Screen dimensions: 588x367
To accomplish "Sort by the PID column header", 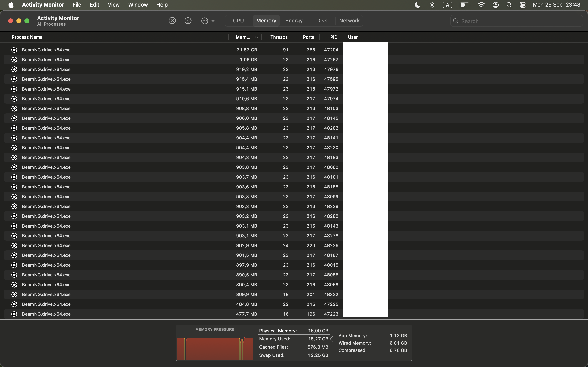I will coord(333,37).
